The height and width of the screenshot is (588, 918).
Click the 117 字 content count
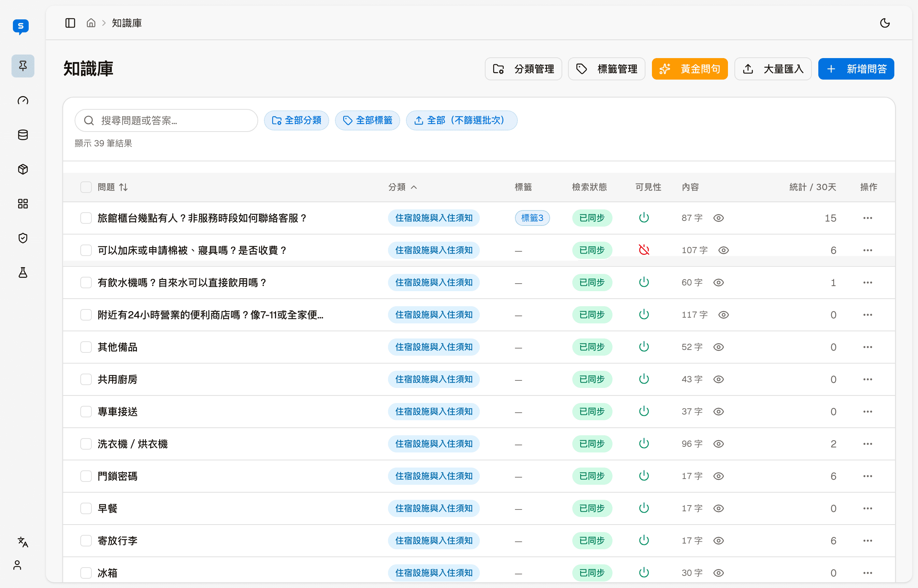pos(695,315)
